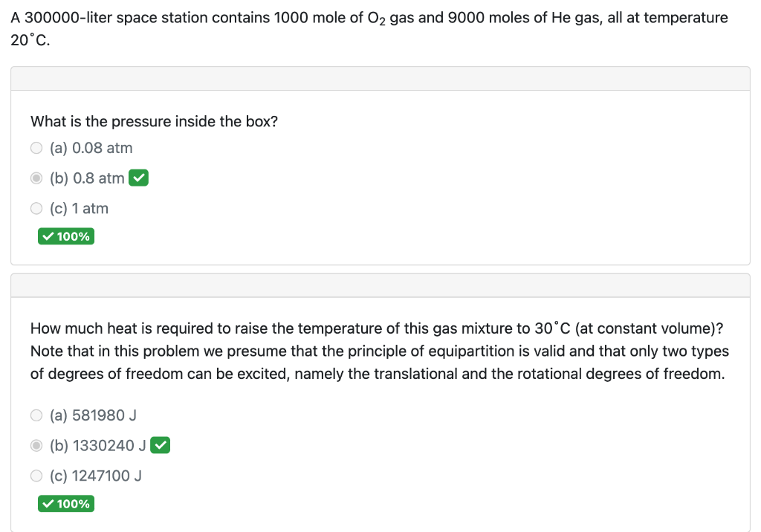Click the question text 'What is the pressure inside the box?'
The width and height of the screenshot is (761, 532).
click(155, 121)
